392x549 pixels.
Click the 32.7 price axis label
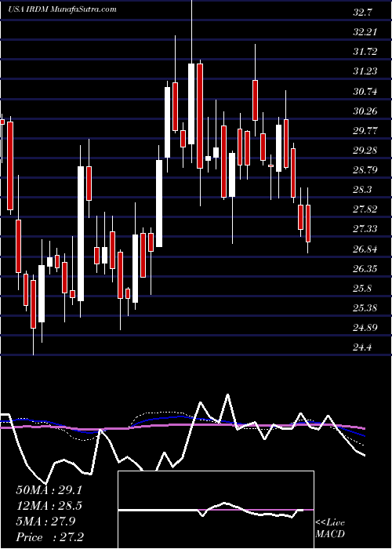(363, 13)
